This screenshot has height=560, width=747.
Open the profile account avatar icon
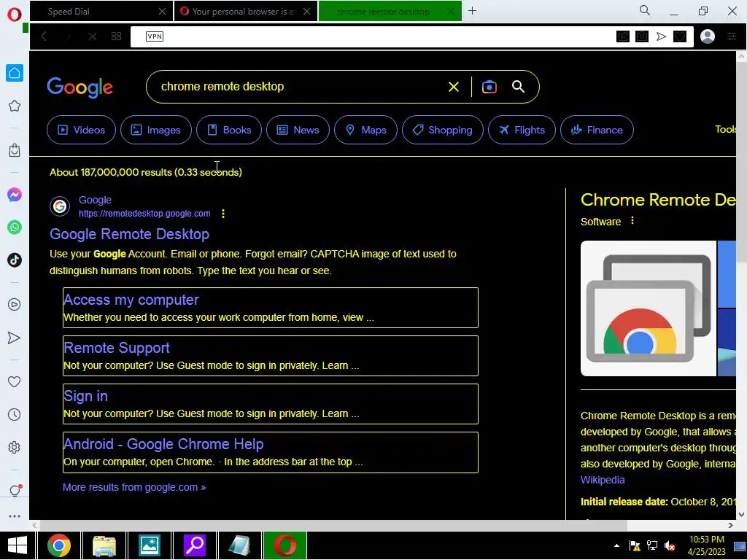708,36
